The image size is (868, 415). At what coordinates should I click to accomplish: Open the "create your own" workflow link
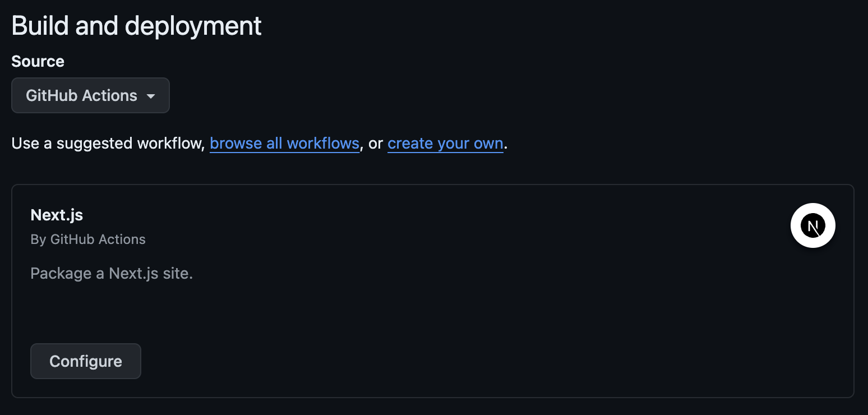(x=445, y=144)
